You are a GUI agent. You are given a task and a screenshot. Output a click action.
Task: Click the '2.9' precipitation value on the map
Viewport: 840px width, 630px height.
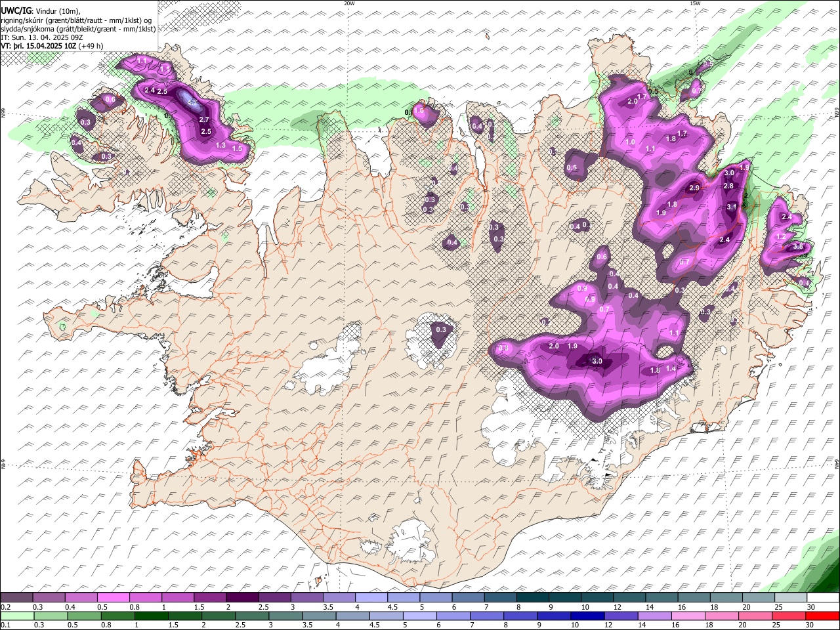[694, 188]
